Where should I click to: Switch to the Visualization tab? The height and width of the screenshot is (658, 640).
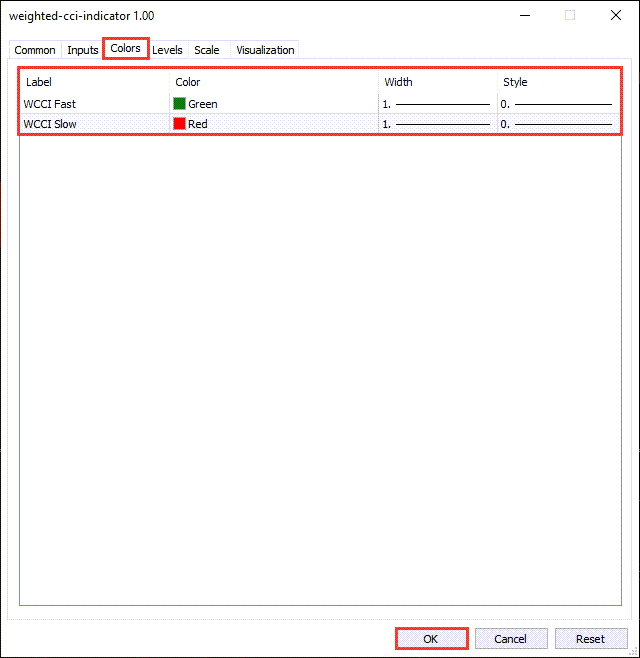tap(265, 50)
